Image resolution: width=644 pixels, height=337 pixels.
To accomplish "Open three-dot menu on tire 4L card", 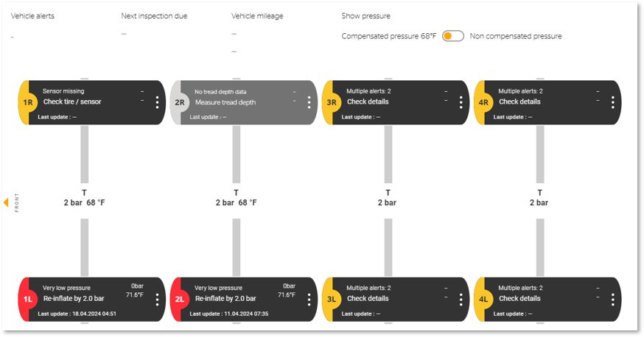I will 613,299.
